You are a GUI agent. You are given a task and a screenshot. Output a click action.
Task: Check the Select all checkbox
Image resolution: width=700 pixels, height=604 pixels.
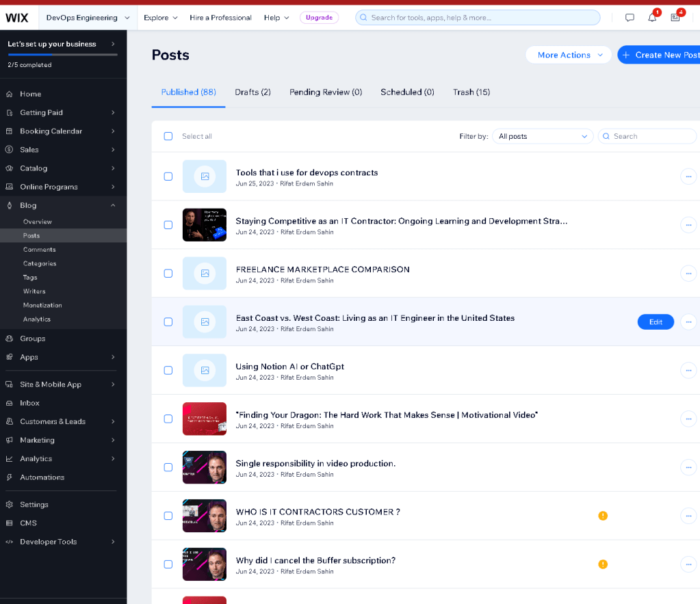[168, 136]
